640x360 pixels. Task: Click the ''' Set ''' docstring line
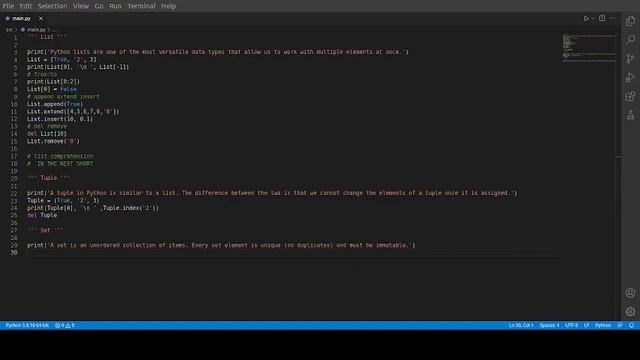(x=45, y=230)
